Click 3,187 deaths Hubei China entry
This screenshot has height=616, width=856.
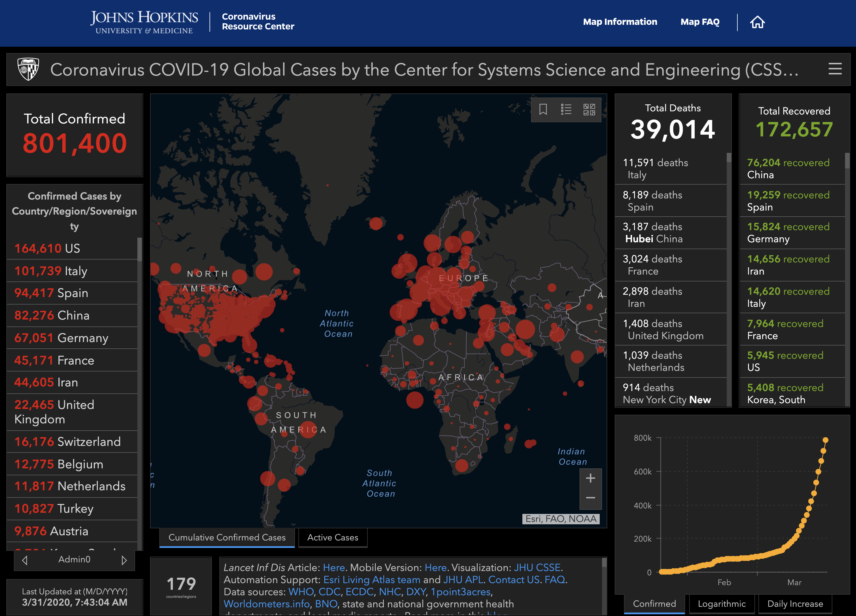pyautogui.click(x=671, y=233)
